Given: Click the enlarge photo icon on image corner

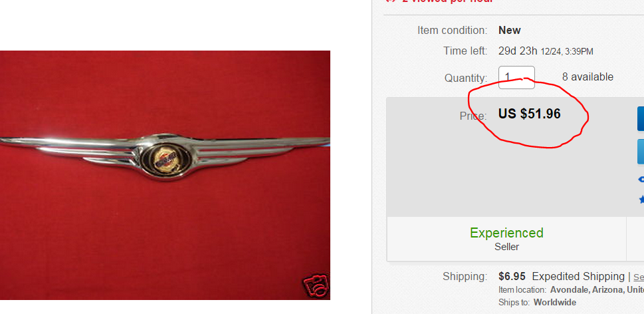Looking at the screenshot, I should (x=316, y=285).
